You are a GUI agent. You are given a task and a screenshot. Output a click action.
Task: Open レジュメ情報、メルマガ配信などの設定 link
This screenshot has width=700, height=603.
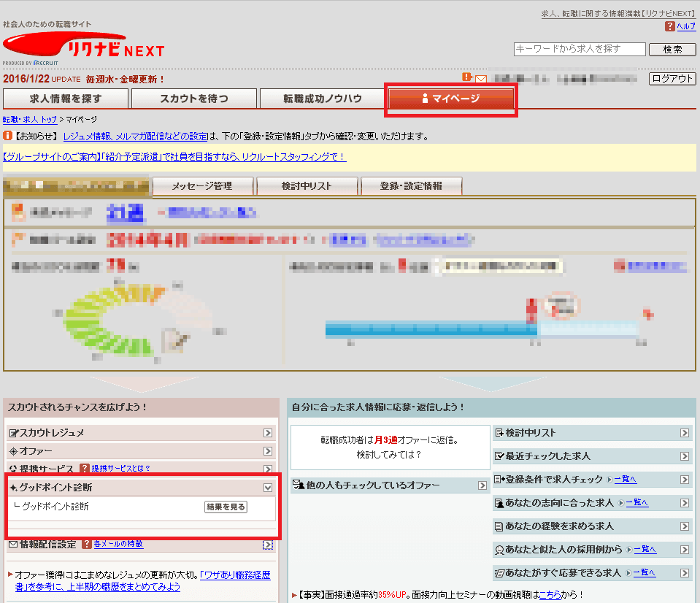point(135,136)
